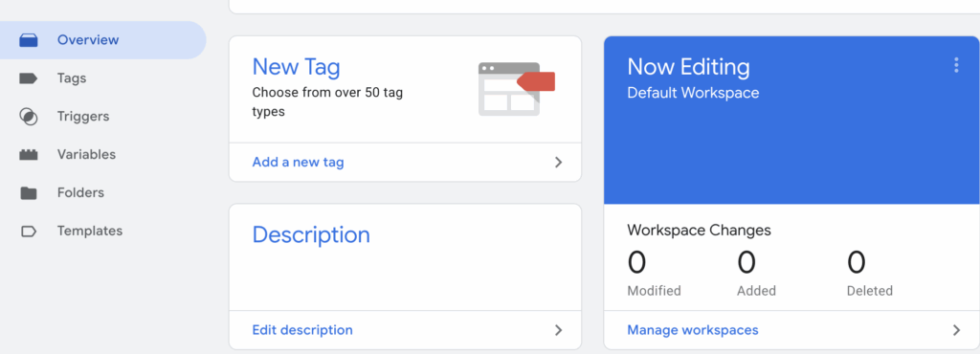Image resolution: width=980 pixels, height=354 pixels.
Task: Click the Folders icon in sidebar
Action: 29,193
